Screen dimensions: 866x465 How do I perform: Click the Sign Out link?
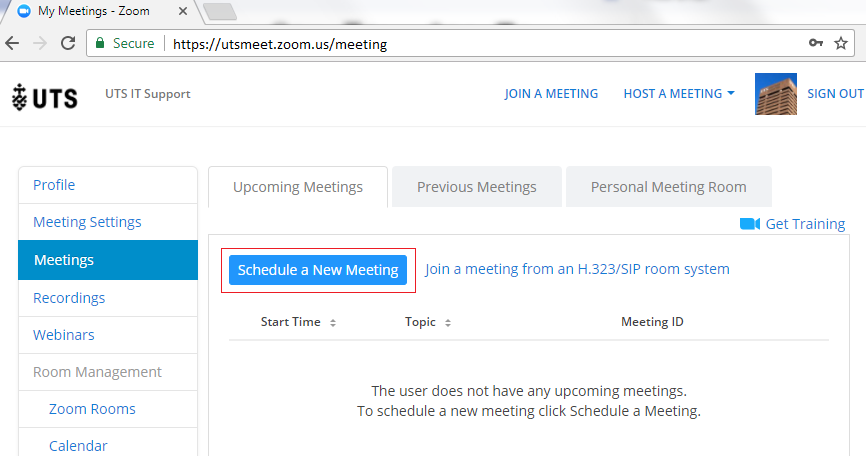(x=835, y=94)
